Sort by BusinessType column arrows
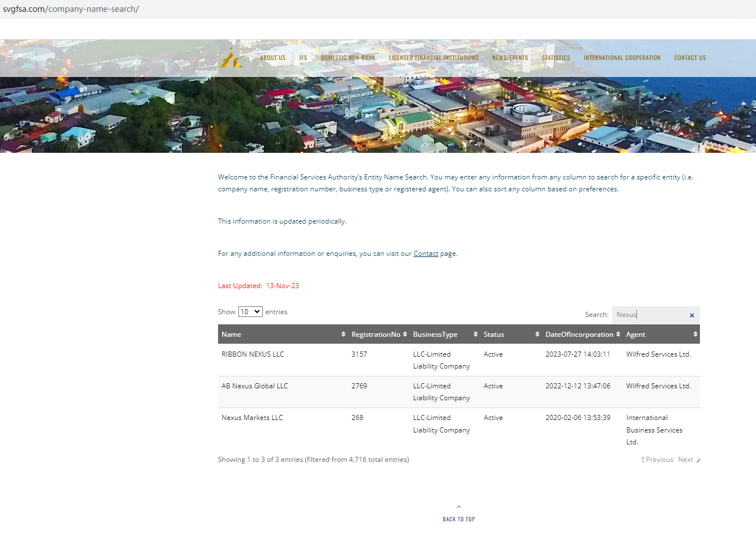This screenshot has height=544, width=756. 475,335
